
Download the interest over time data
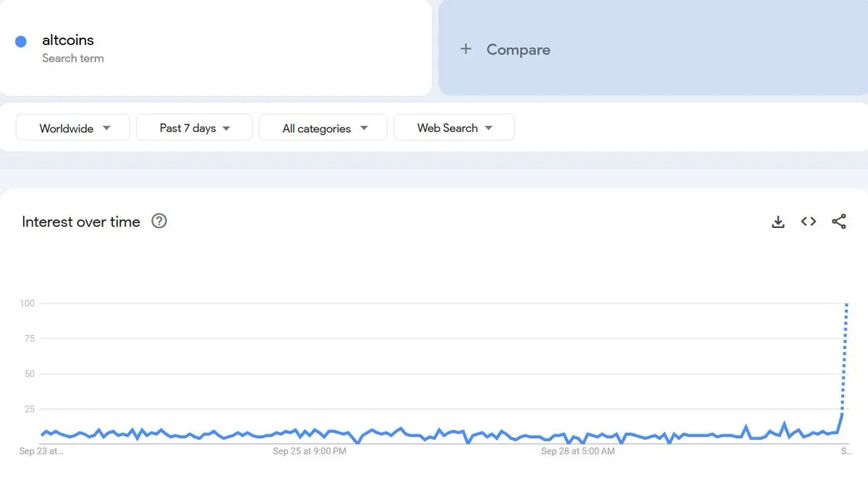(778, 222)
